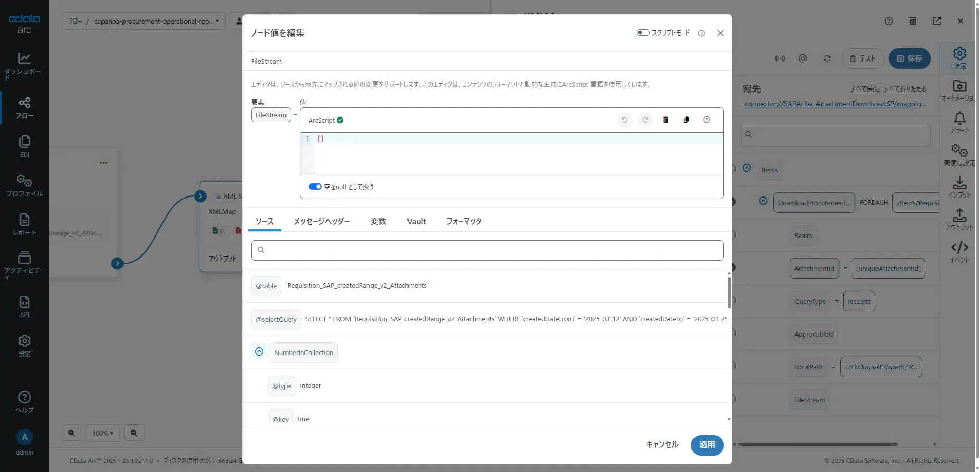The width and height of the screenshot is (980, 472).
Task: Open the アラート tab
Action: (959, 123)
